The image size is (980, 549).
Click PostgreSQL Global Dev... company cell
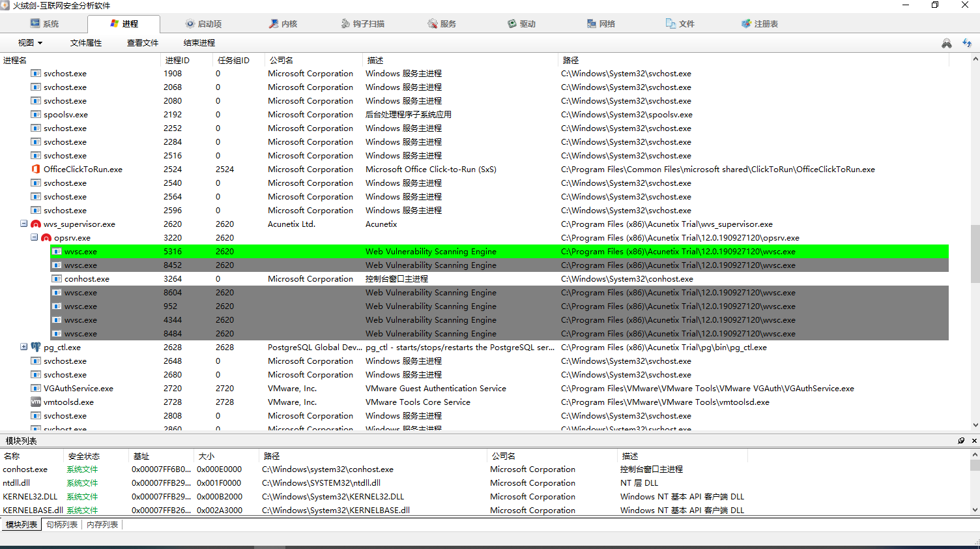[315, 348]
